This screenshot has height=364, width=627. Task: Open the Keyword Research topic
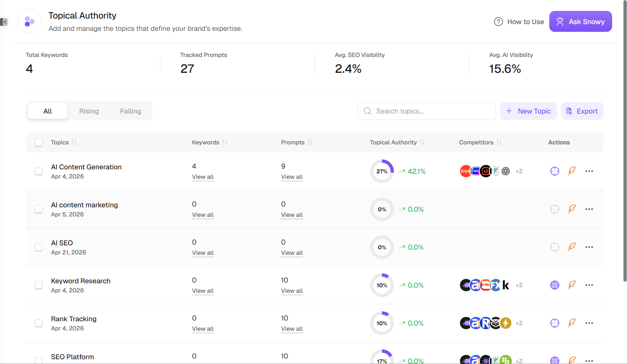tap(81, 281)
